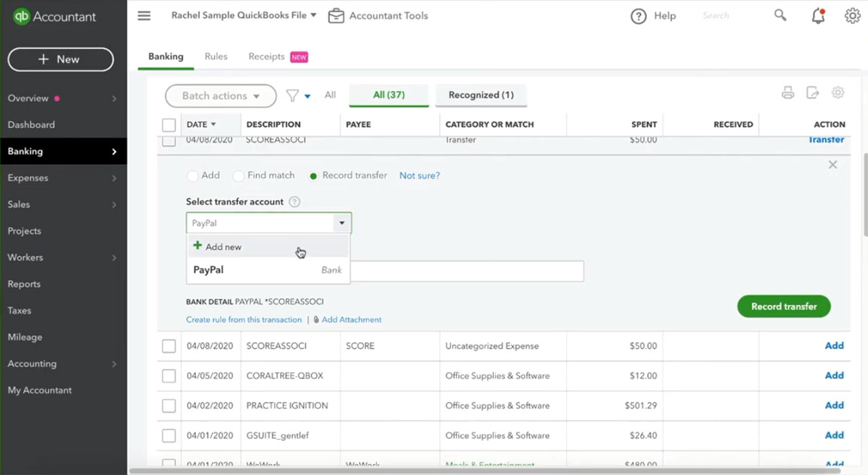The height and width of the screenshot is (475, 868).
Task: Select the Add radio button
Action: click(x=193, y=176)
